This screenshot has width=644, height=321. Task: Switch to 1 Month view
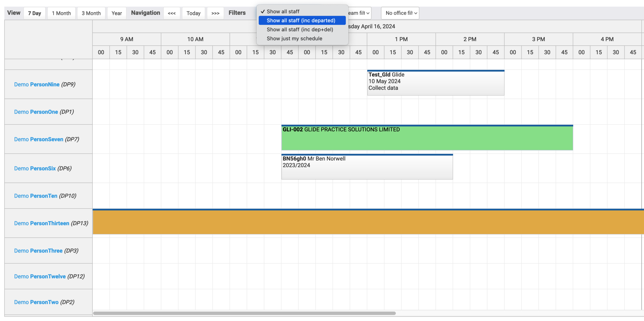61,13
